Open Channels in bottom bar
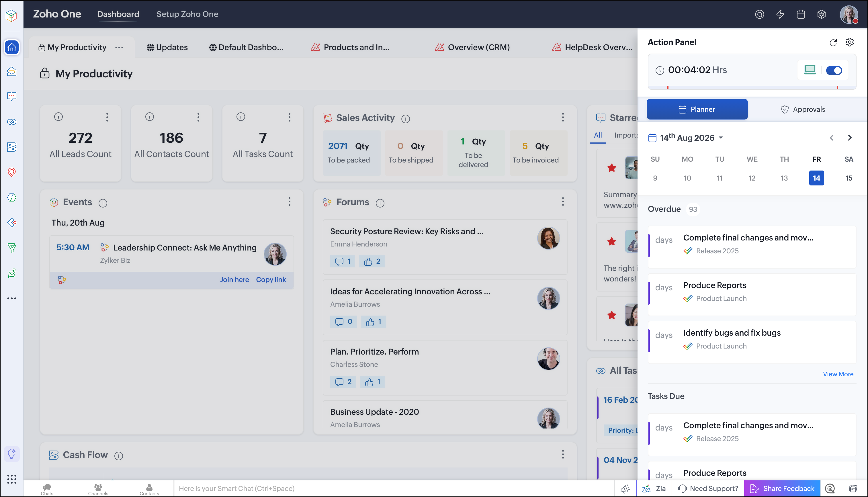868x497 pixels. [x=98, y=489]
